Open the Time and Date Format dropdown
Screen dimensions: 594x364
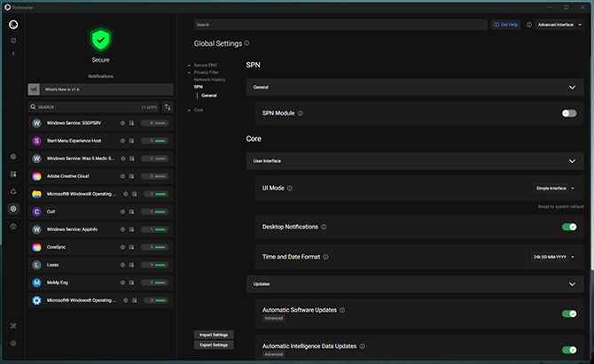pyautogui.click(x=553, y=257)
